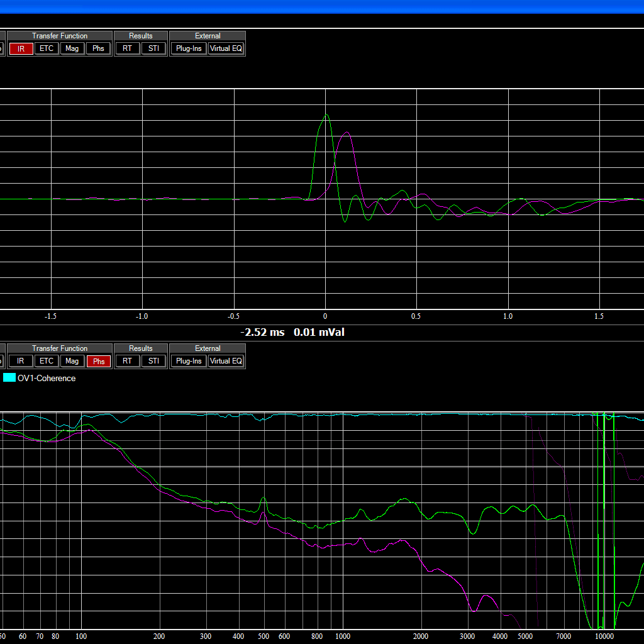Show Mag in upper Transfer Function group
The height and width of the screenshot is (644, 644).
[x=72, y=48]
